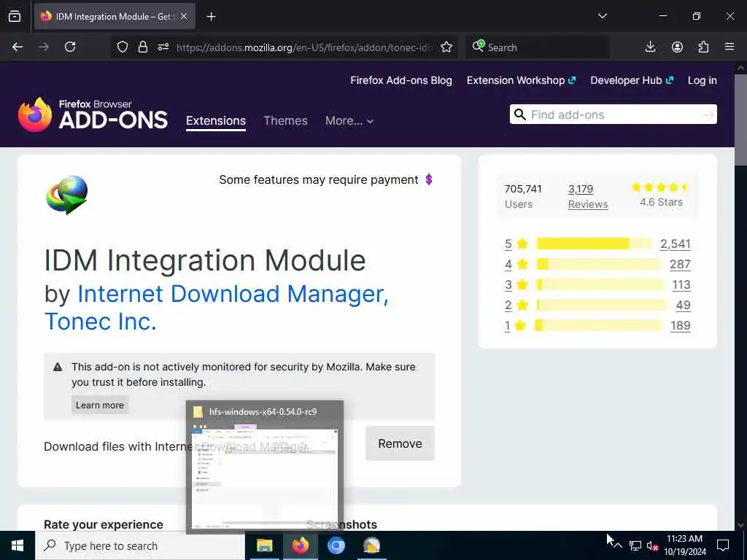
Task: Open the Internet Download Manager, Tonec Inc. author link
Action: (217, 307)
